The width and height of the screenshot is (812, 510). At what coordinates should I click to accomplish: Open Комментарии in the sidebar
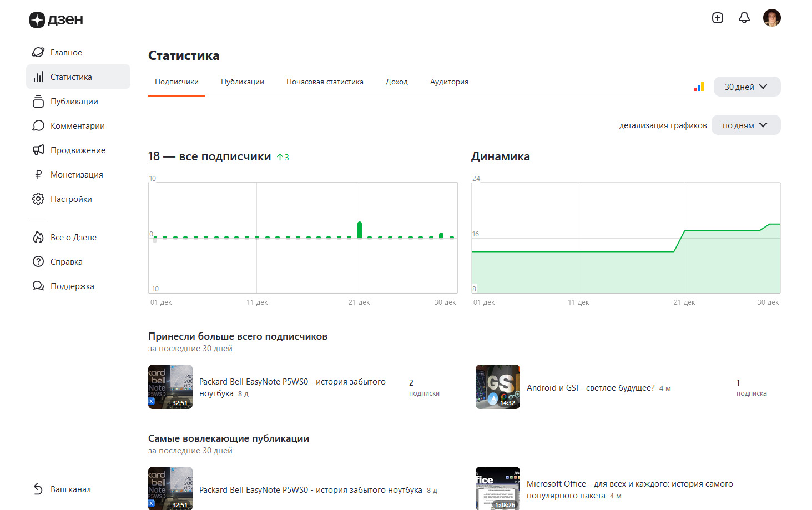click(x=78, y=125)
